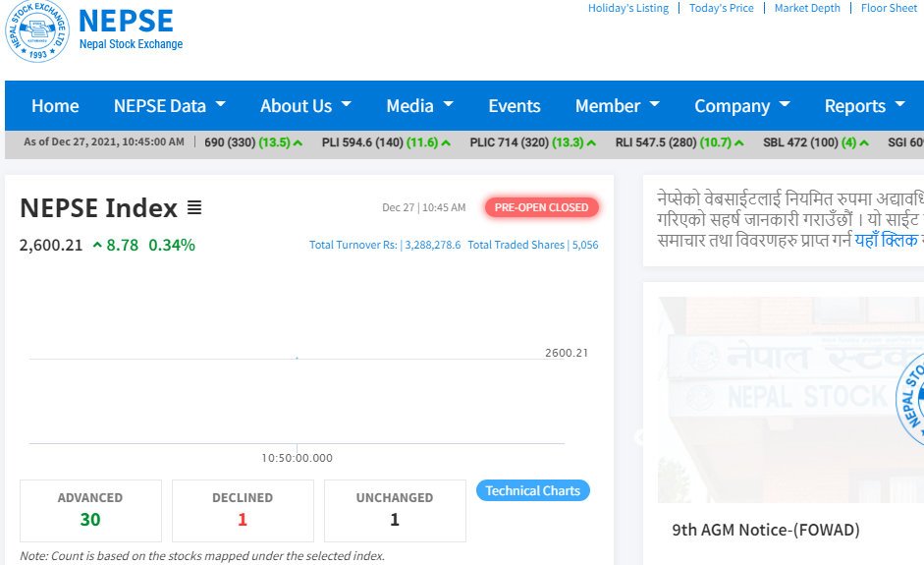Expand the Reports dropdown menu
This screenshot has width=924, height=565.
pyautogui.click(x=864, y=106)
